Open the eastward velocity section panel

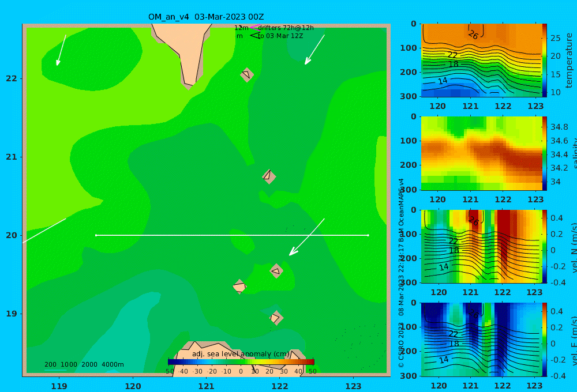(481, 340)
